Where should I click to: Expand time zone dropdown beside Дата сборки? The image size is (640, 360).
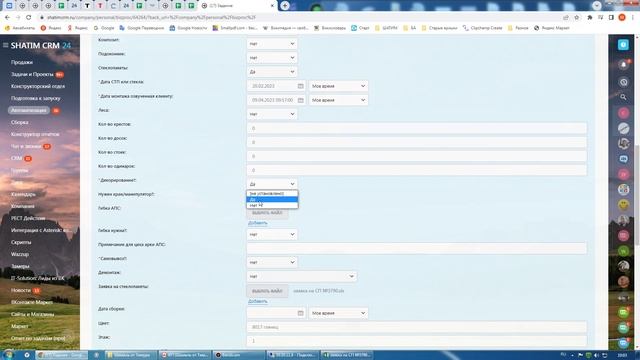pyautogui.click(x=338, y=313)
